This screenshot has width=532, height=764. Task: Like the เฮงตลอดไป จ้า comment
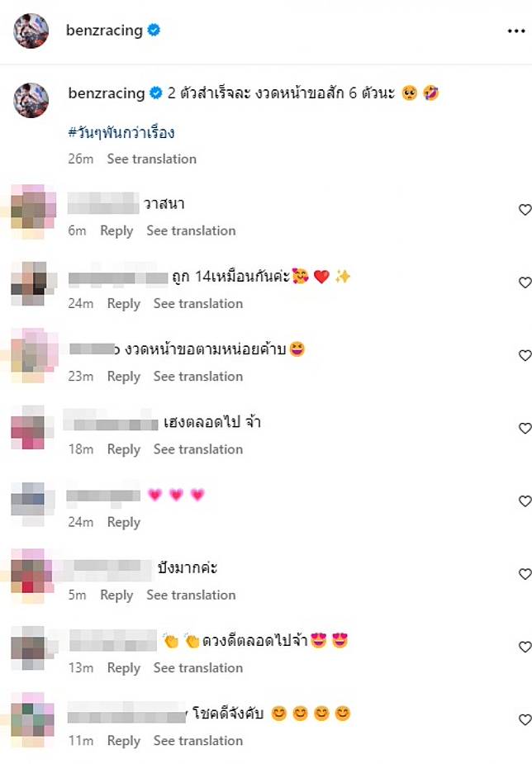[525, 429]
